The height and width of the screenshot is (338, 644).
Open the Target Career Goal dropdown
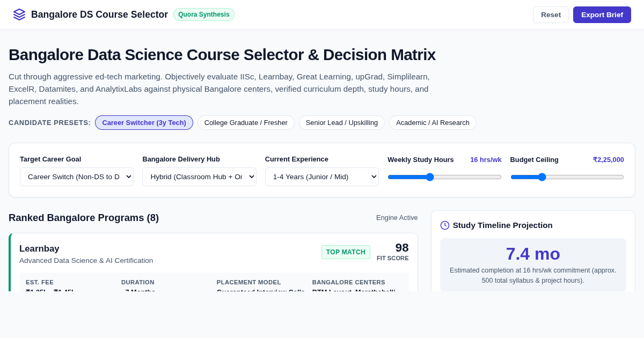pyautogui.click(x=77, y=177)
